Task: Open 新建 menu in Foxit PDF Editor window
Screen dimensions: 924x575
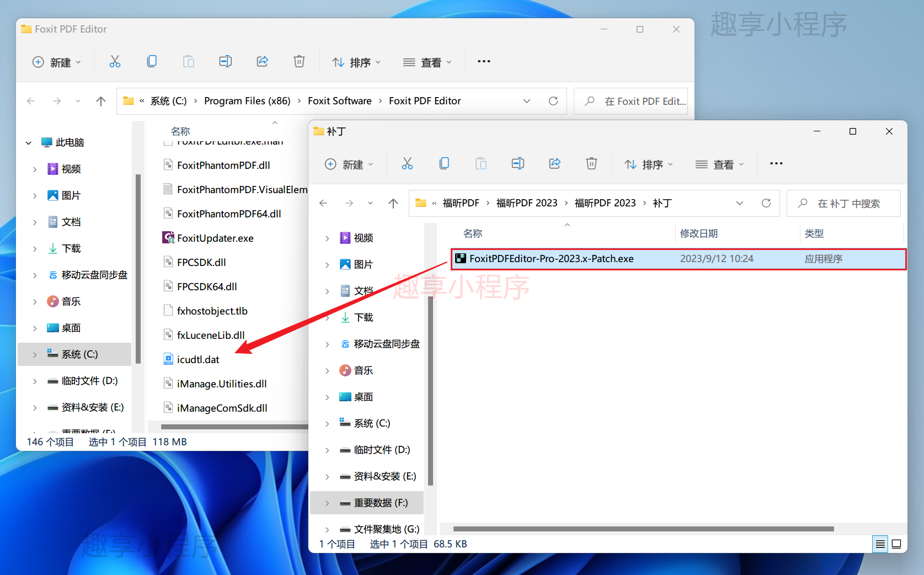Action: point(57,62)
